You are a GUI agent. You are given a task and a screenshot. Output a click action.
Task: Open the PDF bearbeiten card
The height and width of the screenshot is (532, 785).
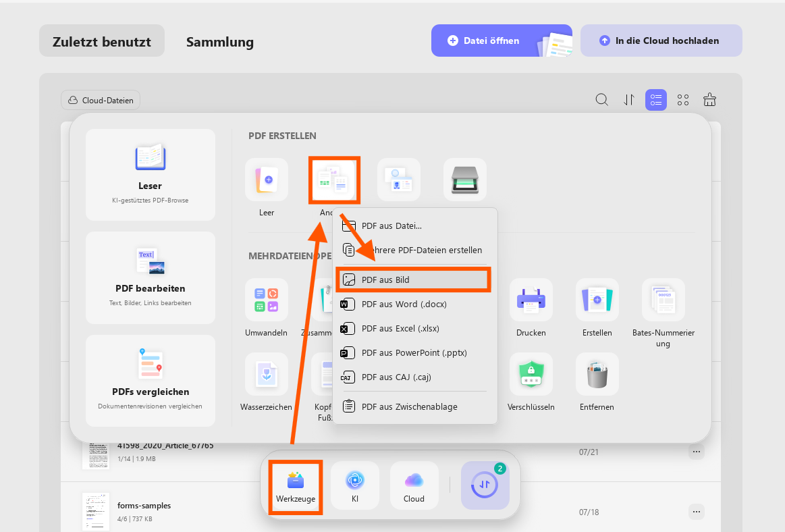151,277
